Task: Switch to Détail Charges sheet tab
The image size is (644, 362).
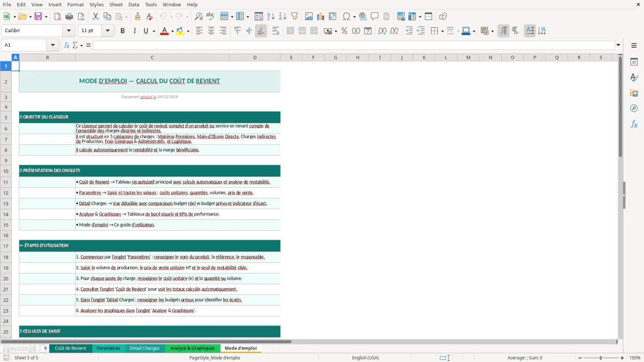Action: (145, 349)
